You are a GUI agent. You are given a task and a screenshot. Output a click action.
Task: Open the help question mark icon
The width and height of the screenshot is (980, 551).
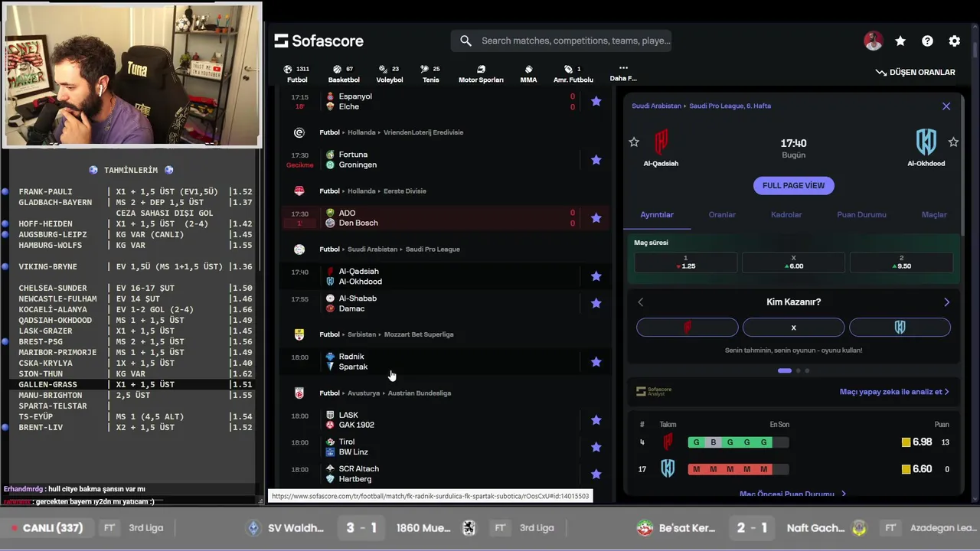point(927,41)
